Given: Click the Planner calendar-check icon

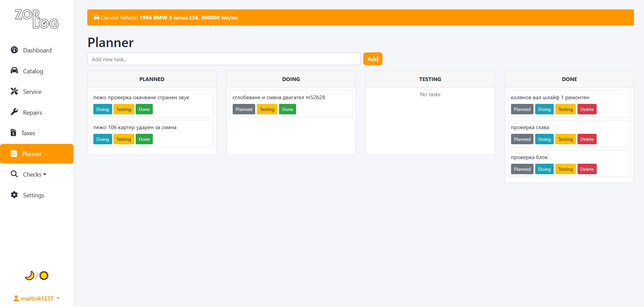Looking at the screenshot, I should coord(14,154).
